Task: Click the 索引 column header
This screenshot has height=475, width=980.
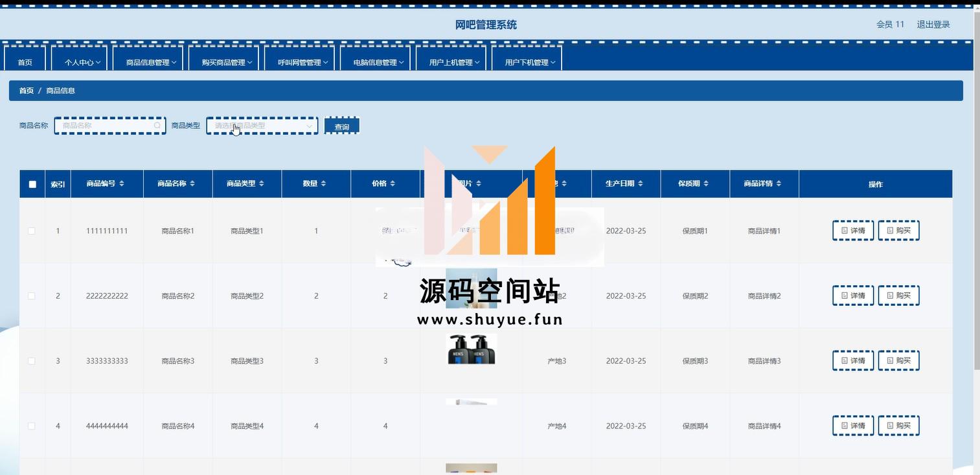Action: click(x=58, y=185)
